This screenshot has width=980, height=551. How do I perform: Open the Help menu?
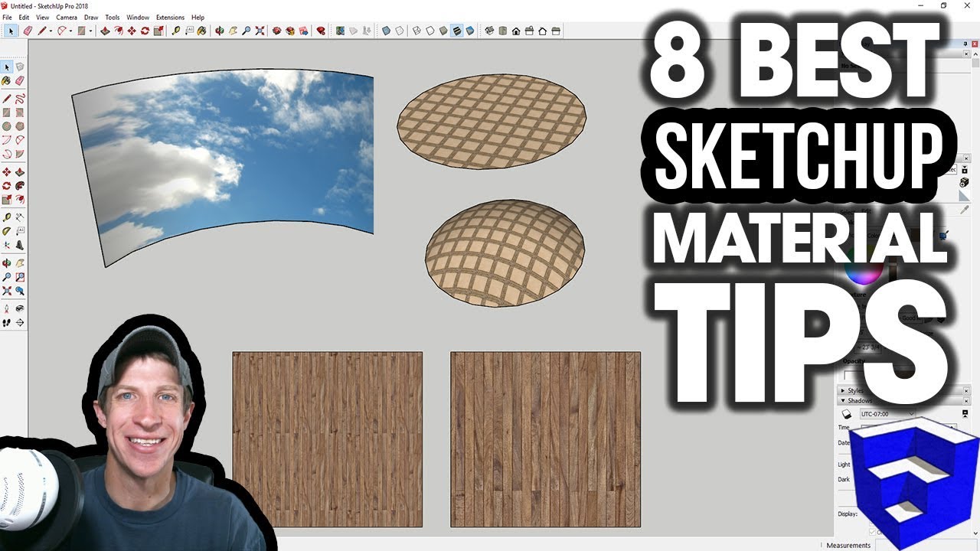[x=198, y=17]
